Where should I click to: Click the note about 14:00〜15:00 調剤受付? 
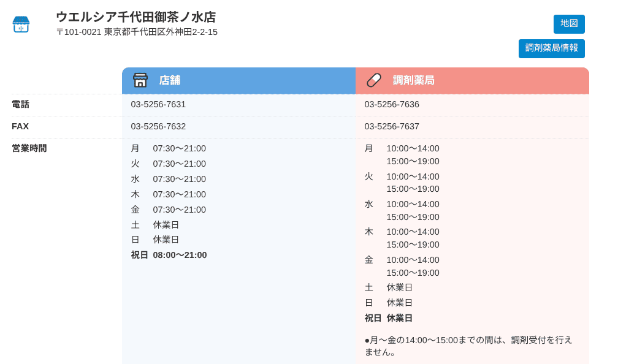click(468, 346)
